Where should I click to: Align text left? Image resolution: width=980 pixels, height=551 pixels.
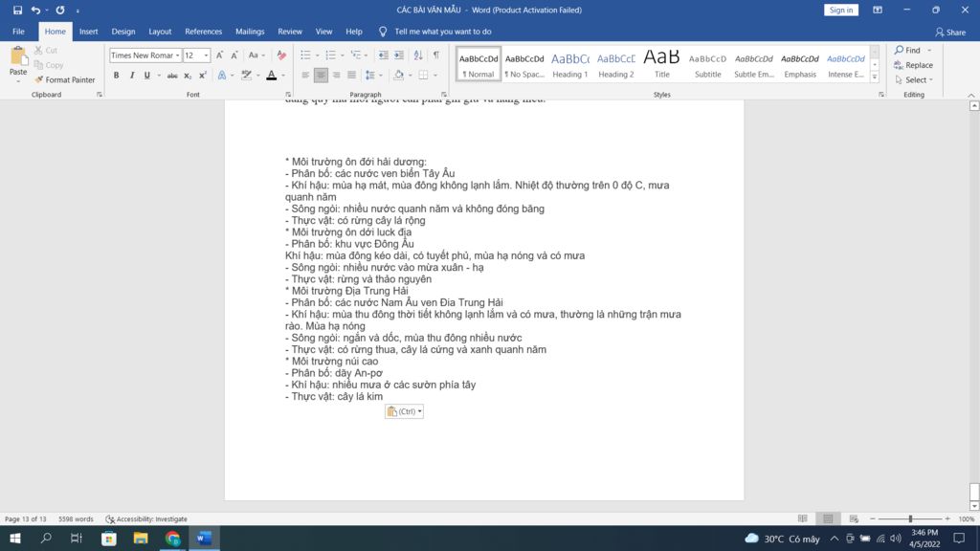coord(305,76)
